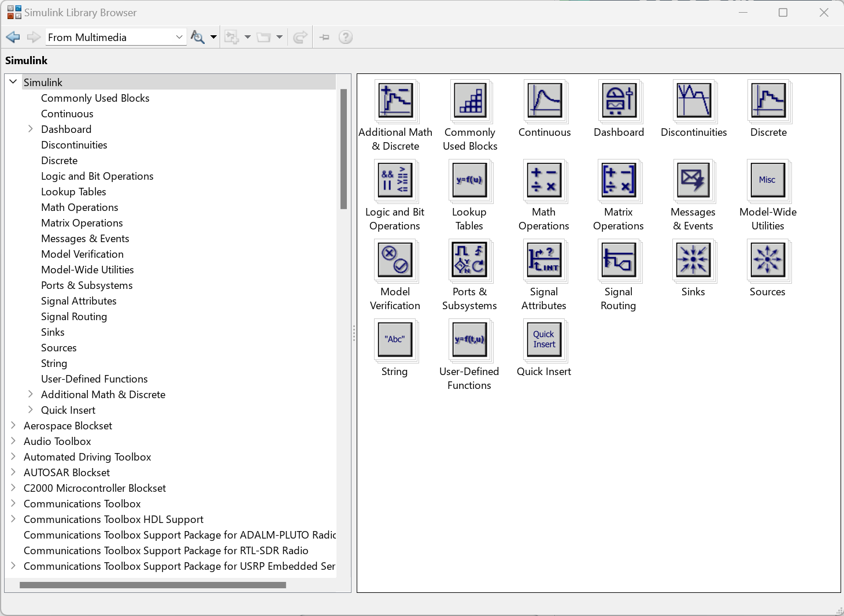This screenshot has width=844, height=616.
Task: Open the Sources block library icon
Action: (x=767, y=261)
